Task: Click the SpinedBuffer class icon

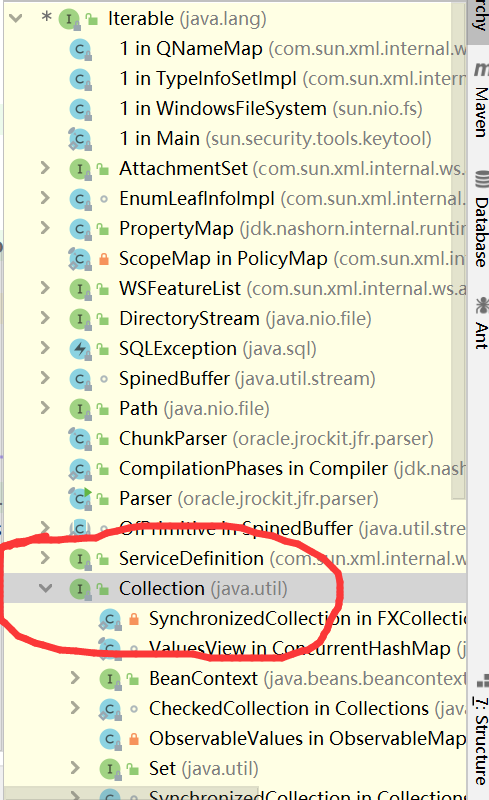Action: (x=80, y=379)
